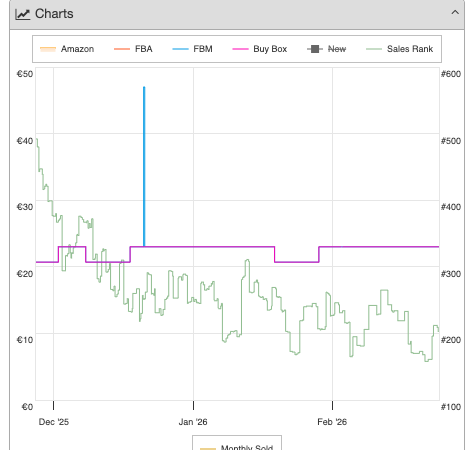Viewport: 474px width, 450px height.
Task: Click the #200 rank axis label
Action: (451, 340)
